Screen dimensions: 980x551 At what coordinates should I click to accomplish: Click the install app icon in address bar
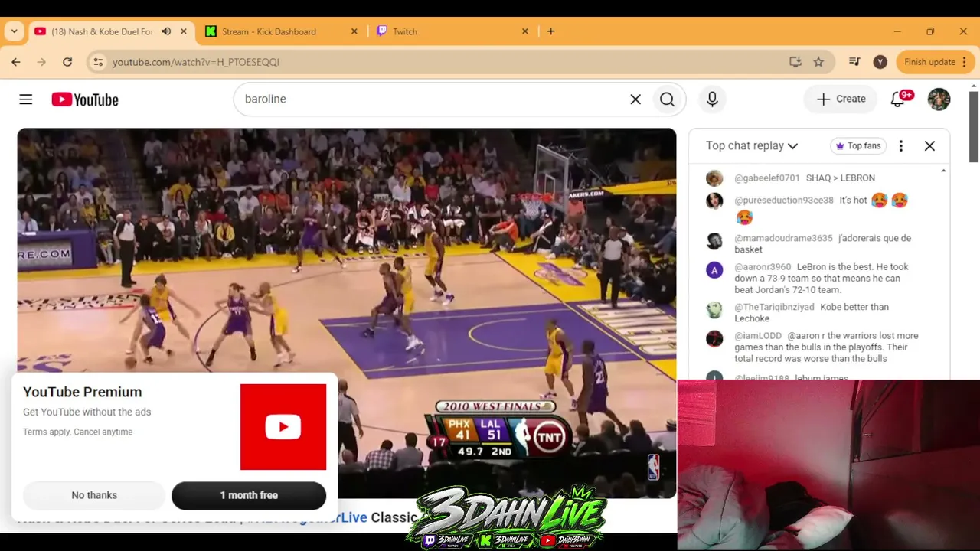795,62
